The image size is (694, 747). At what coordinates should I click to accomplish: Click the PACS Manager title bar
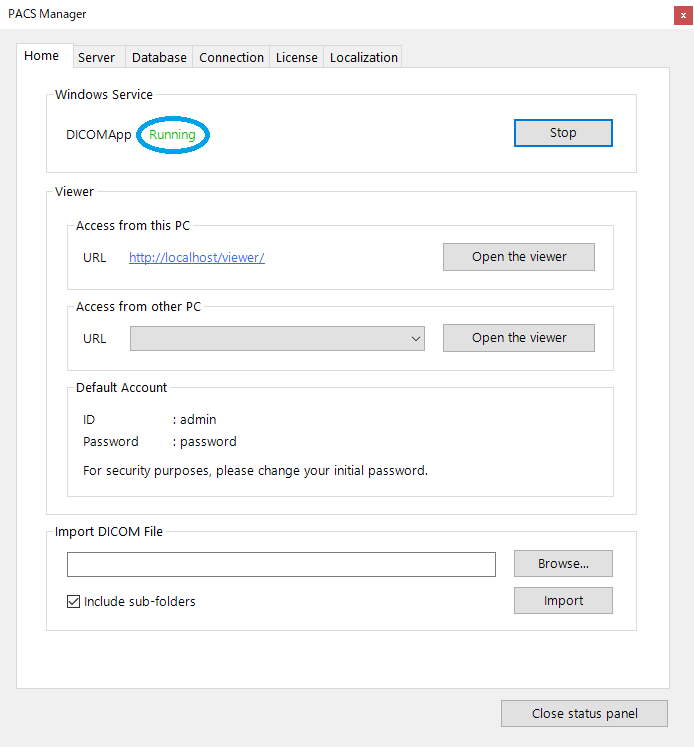(x=333, y=14)
